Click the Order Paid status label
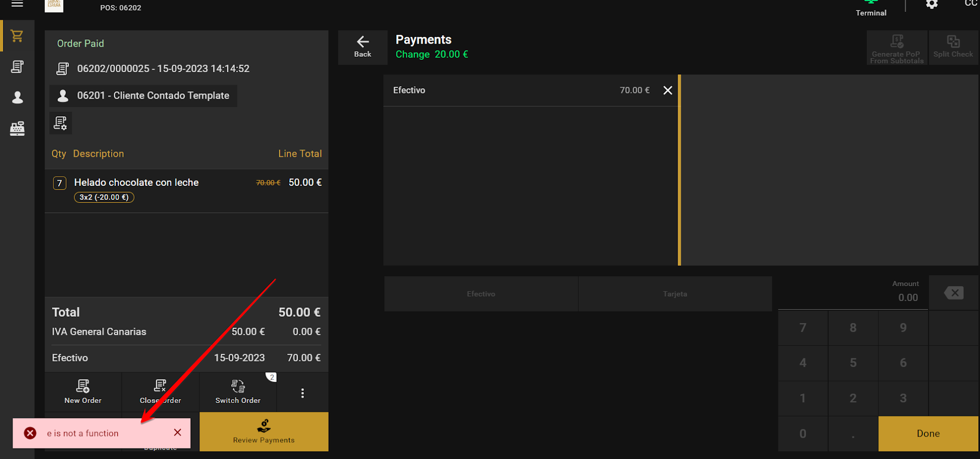The image size is (980, 459). point(80,44)
